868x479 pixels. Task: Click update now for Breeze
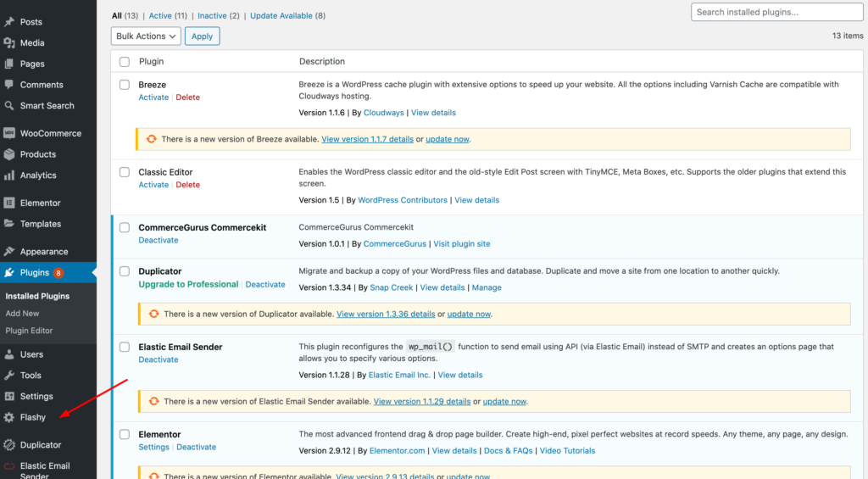coord(448,140)
